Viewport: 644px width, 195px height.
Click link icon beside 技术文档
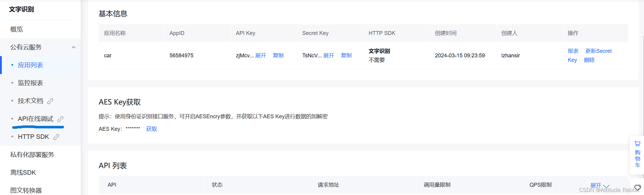(x=50, y=101)
